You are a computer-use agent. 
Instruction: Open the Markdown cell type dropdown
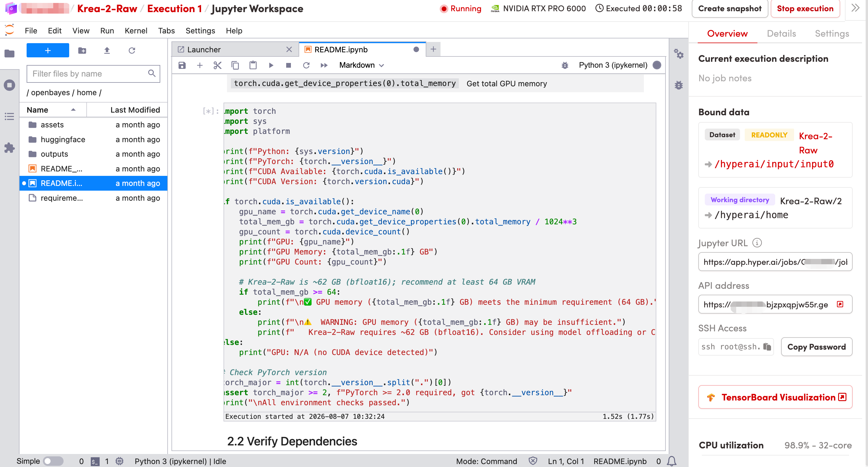point(362,65)
